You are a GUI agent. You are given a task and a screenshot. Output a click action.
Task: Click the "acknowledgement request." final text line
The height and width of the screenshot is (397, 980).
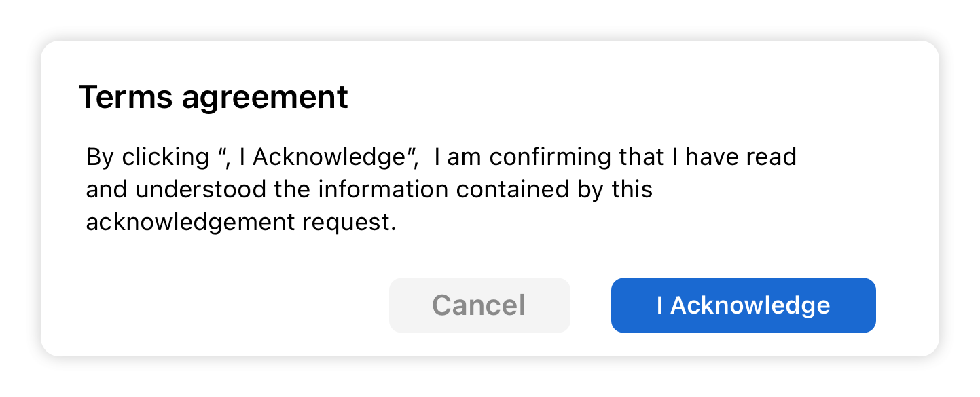pyautogui.click(x=241, y=222)
